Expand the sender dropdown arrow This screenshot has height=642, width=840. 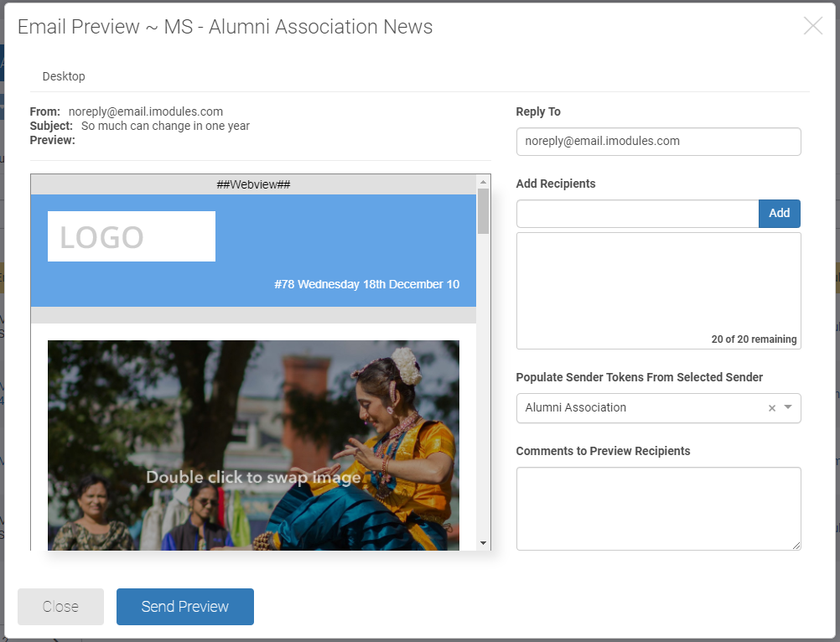788,408
